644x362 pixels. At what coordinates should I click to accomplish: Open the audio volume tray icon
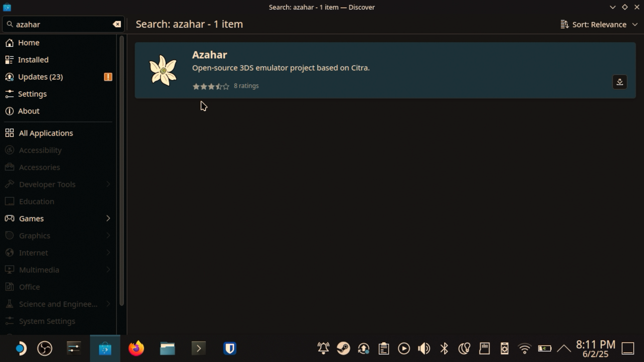pyautogui.click(x=424, y=349)
